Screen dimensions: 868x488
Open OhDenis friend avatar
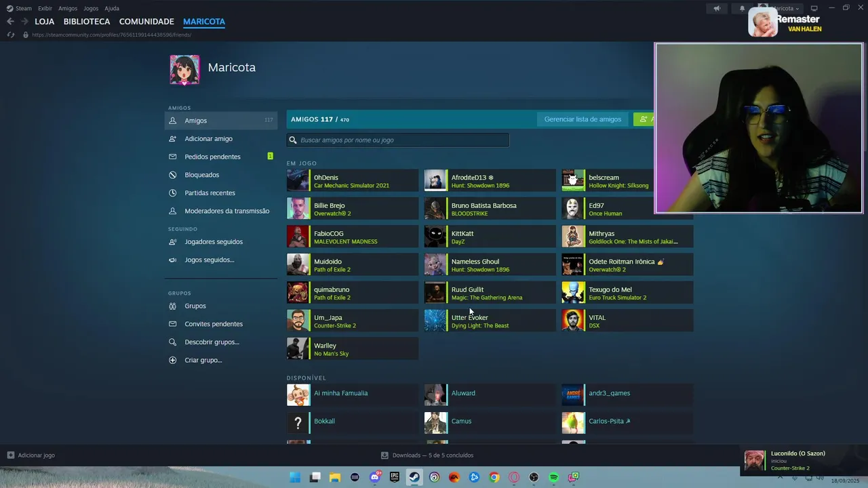click(298, 180)
